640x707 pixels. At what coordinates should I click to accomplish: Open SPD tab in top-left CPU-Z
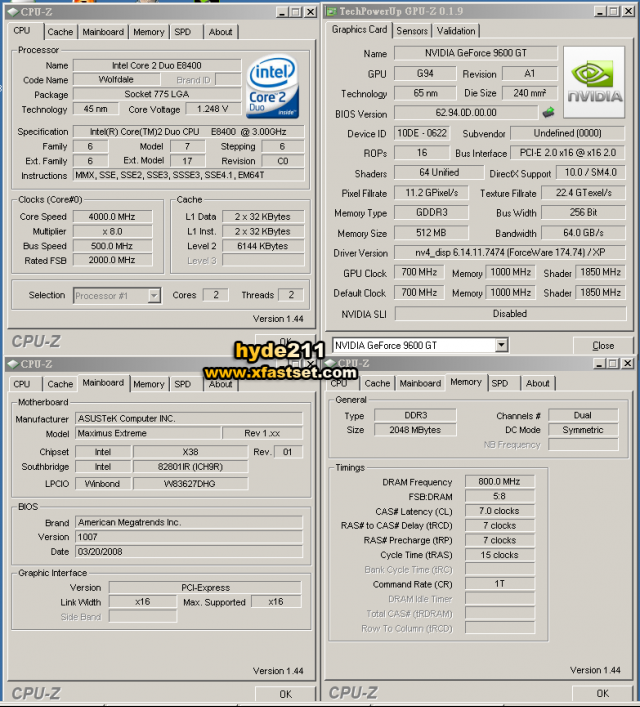pyautogui.click(x=183, y=32)
